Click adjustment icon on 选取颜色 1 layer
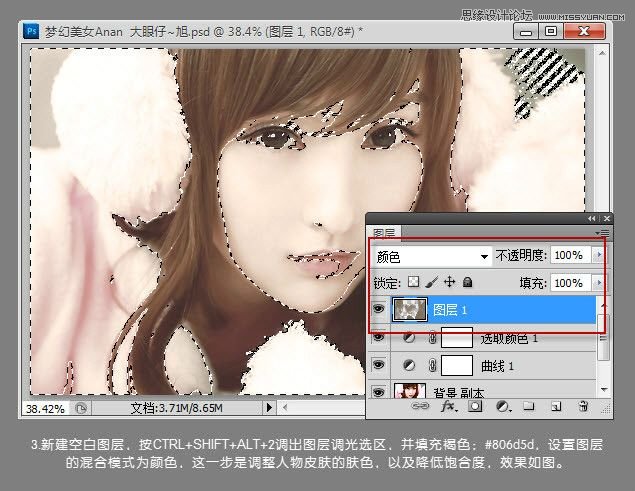 coord(409,337)
